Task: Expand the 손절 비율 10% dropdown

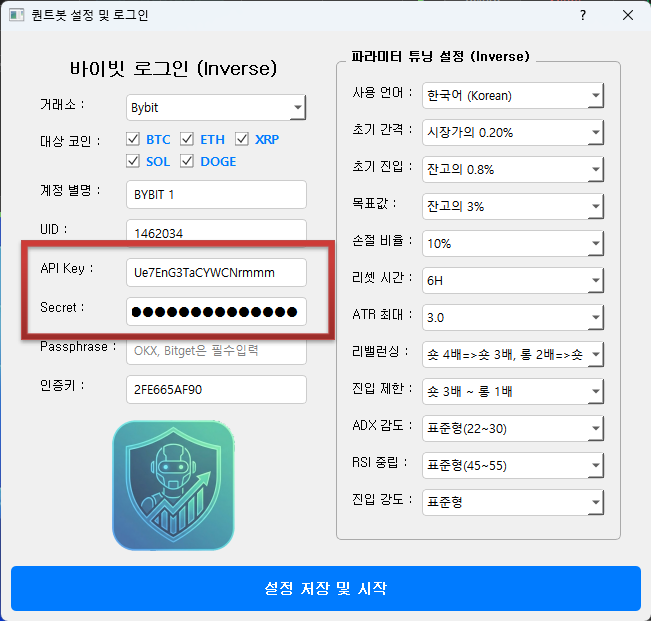Action: coord(512,244)
